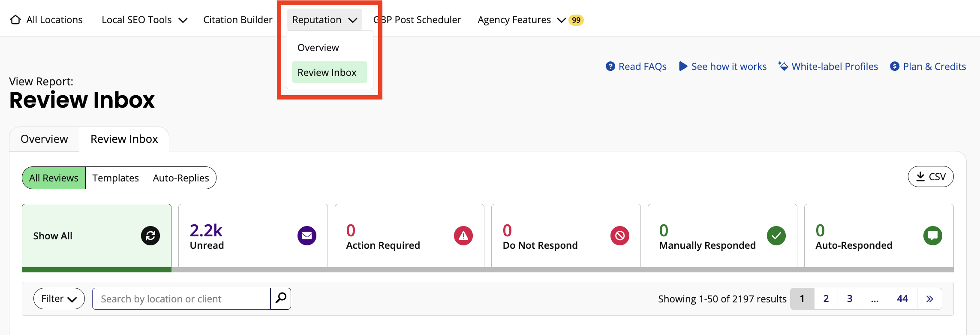Expand the Agency Features menu
This screenshot has width=980, height=335.
click(521, 20)
